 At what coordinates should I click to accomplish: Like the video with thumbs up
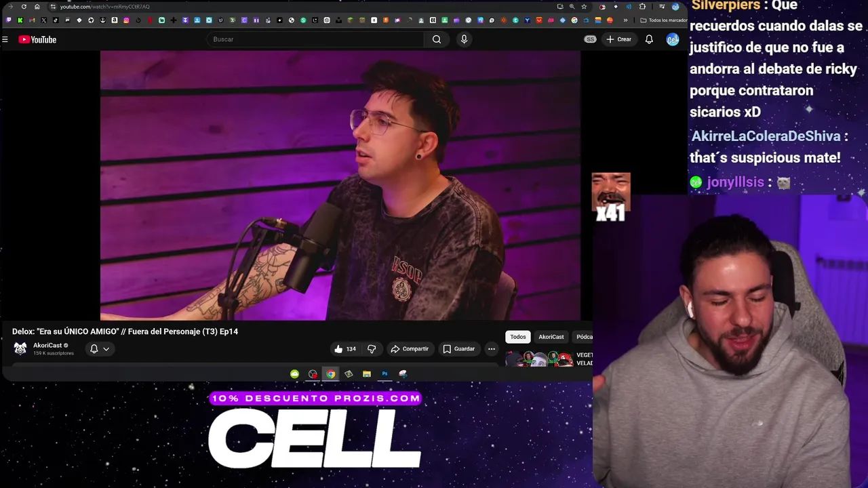(345, 349)
